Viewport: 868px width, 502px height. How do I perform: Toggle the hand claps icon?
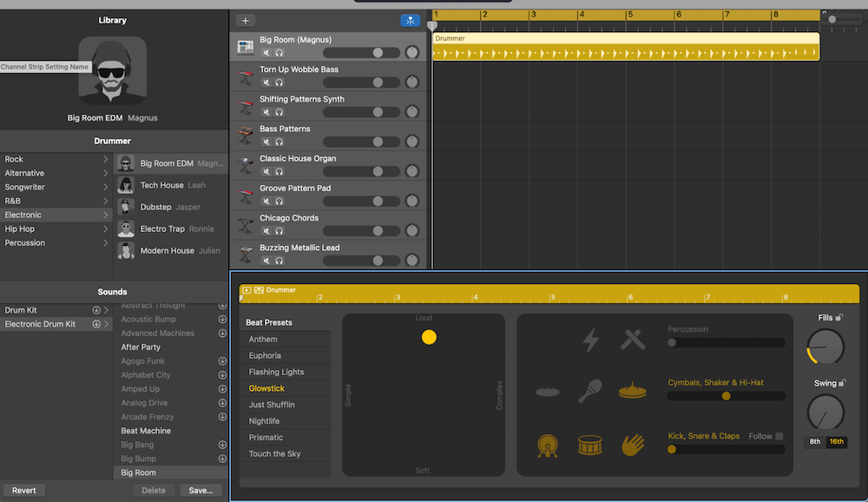(x=633, y=446)
